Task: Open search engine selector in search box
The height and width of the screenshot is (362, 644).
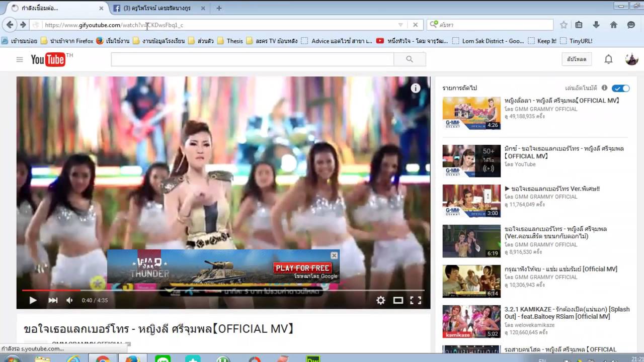Action: click(x=434, y=25)
